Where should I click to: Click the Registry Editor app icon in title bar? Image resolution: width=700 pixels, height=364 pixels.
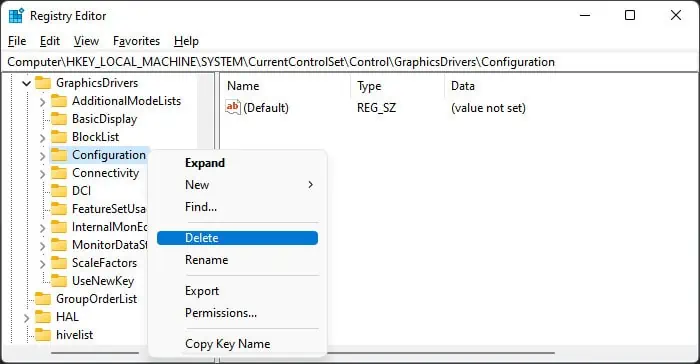(x=16, y=16)
